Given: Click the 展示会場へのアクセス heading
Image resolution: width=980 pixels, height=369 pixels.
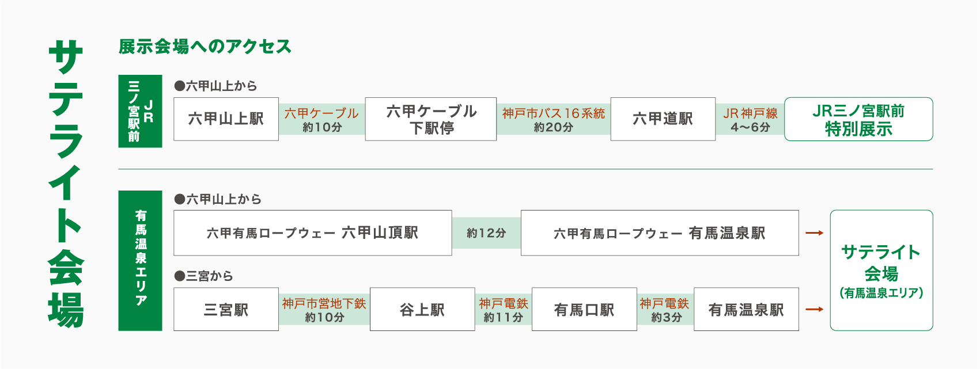Looking at the screenshot, I should [205, 47].
